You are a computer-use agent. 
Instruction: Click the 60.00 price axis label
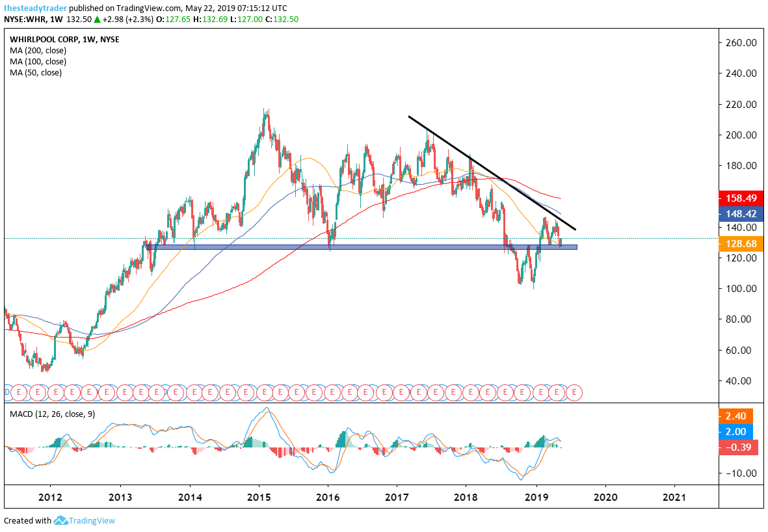(x=738, y=351)
